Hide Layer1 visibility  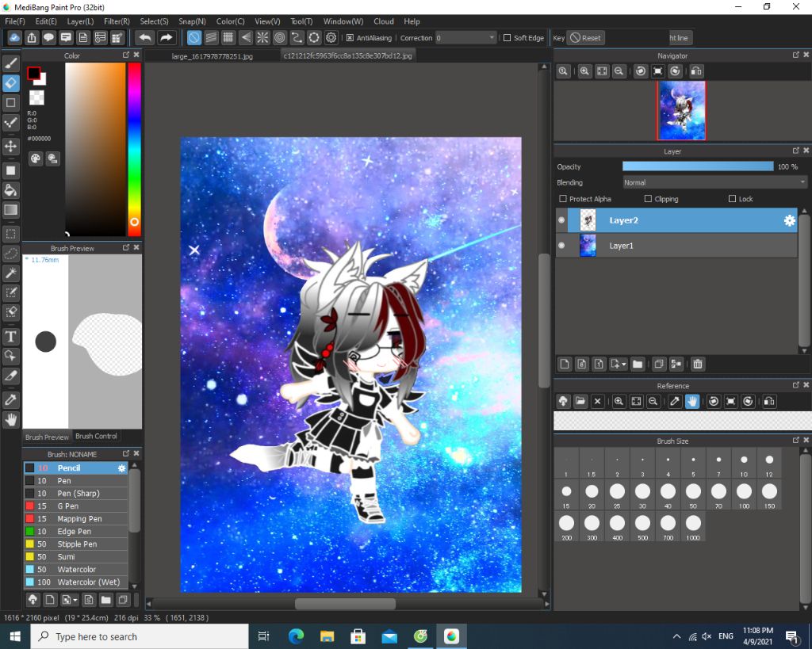point(561,246)
